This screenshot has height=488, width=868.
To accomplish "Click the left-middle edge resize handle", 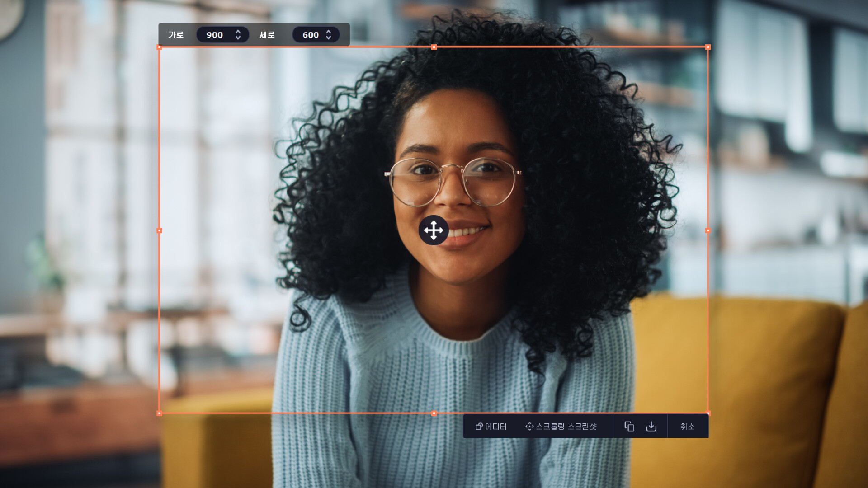I will (x=159, y=230).
